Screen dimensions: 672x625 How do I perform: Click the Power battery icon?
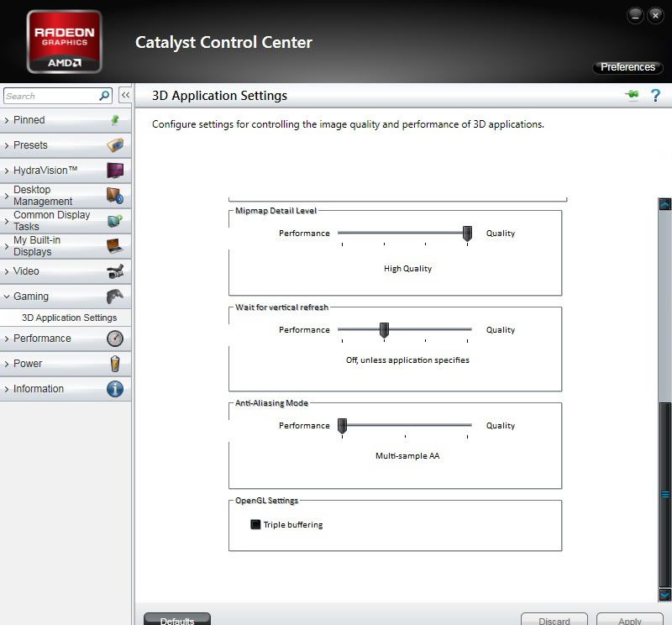(115, 364)
